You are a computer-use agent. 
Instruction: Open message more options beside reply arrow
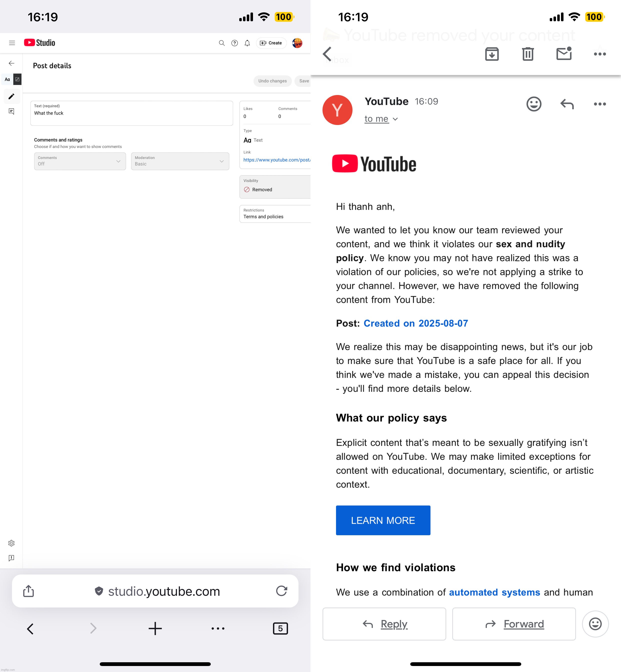(x=600, y=104)
